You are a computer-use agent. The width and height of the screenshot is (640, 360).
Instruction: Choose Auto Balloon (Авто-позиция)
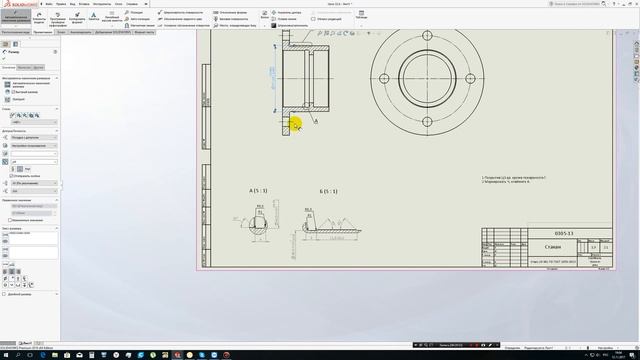[x=138, y=19]
